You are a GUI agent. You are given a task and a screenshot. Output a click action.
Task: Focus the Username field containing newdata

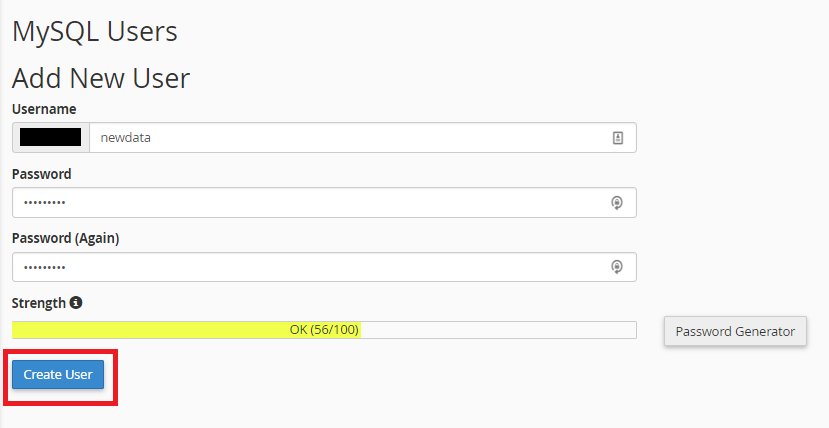[363, 138]
